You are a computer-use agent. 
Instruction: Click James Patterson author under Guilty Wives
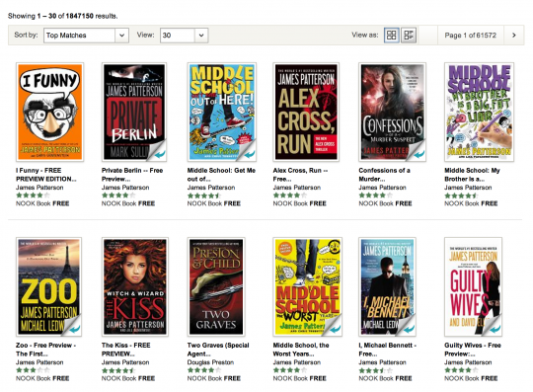pos(468,362)
